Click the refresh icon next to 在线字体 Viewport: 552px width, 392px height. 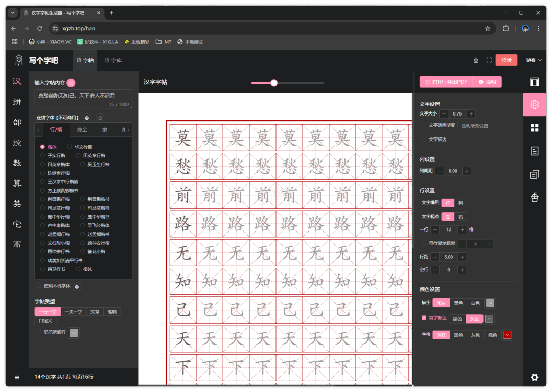point(100,118)
